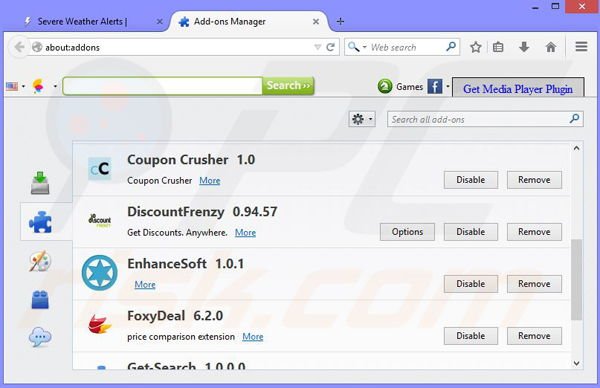Open the add-ons gear tools menu
Image resolution: width=600 pixels, height=388 pixels.
point(362,119)
